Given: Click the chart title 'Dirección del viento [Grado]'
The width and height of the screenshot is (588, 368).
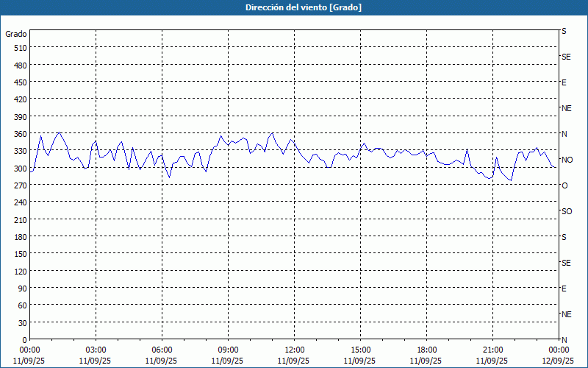Looking at the screenshot, I should pyautogui.click(x=293, y=7).
